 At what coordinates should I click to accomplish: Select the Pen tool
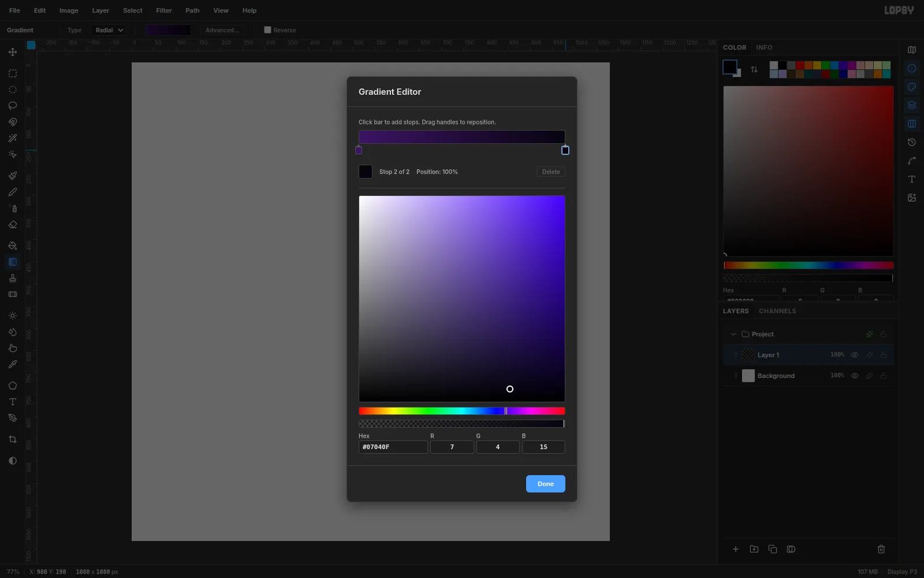click(x=13, y=418)
